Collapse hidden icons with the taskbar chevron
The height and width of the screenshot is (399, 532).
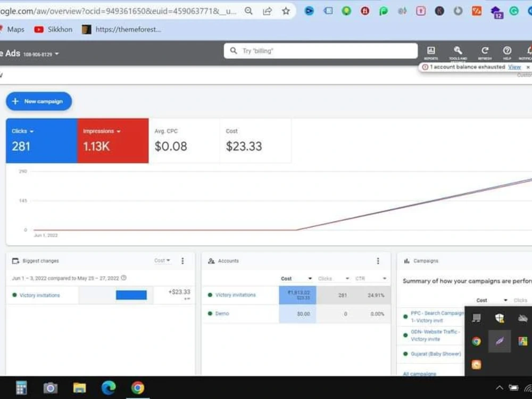point(500,387)
